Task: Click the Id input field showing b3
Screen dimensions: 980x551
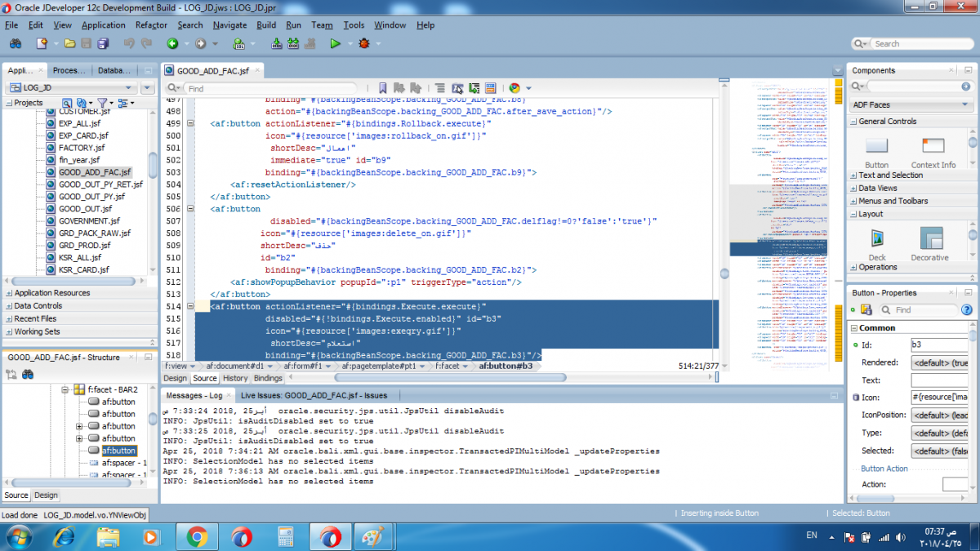Action: (939, 345)
